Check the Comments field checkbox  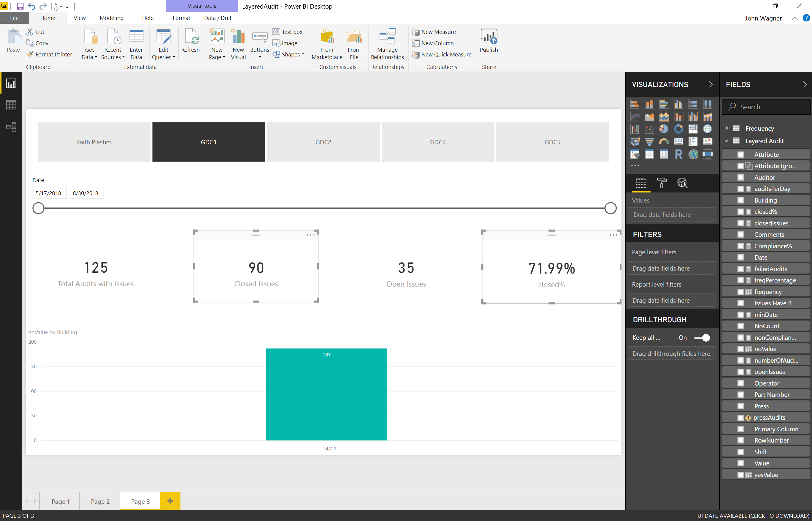(740, 234)
